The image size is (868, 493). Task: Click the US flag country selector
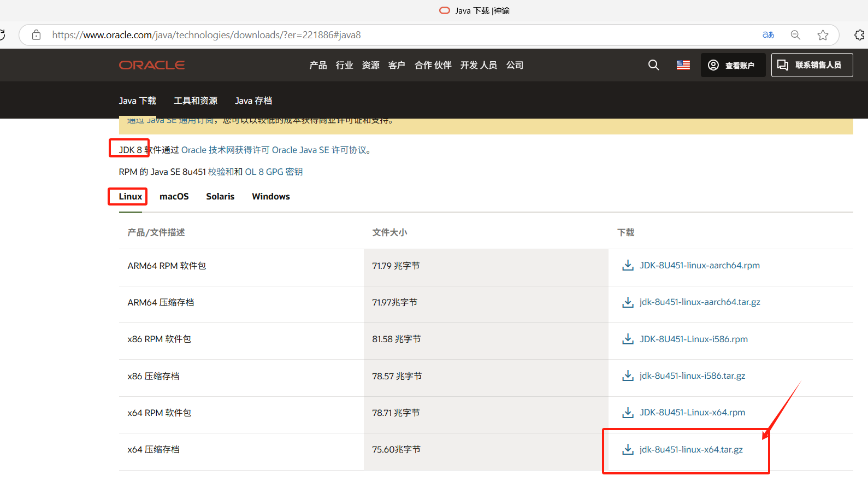pos(683,65)
